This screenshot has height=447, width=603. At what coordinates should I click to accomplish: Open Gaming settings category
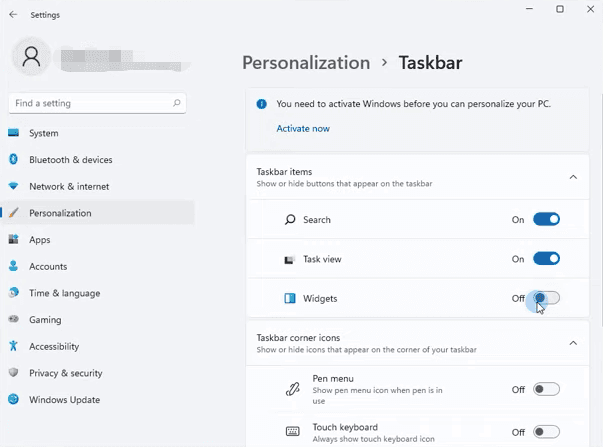[x=98, y=319]
